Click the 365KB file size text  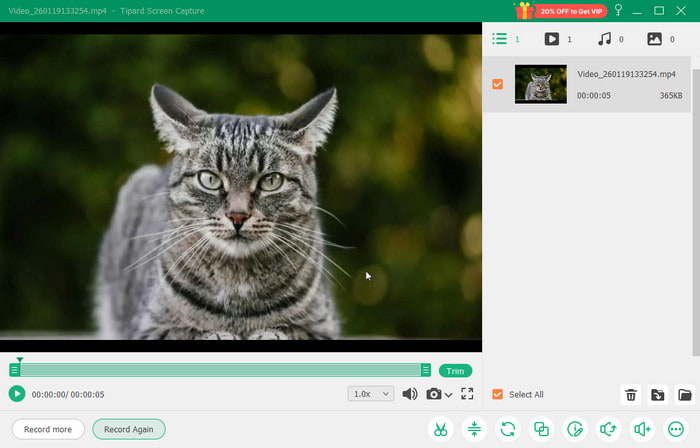671,95
